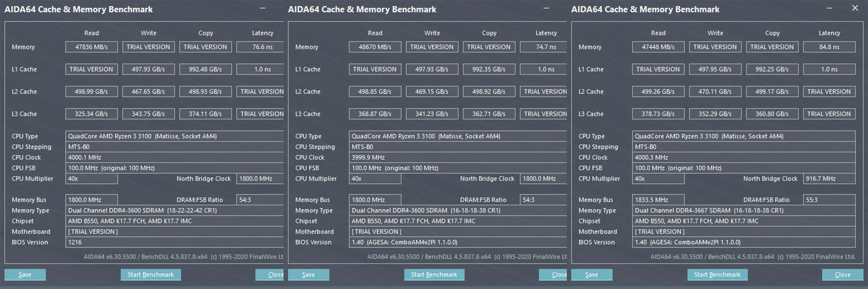This screenshot has width=868, height=289.
Task: Click Memory Latency 76.6 ns field
Action: point(260,47)
